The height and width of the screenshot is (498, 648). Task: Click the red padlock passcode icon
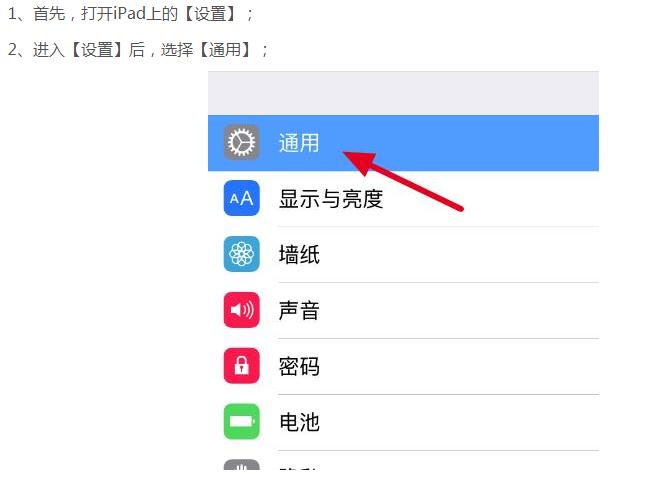242,366
